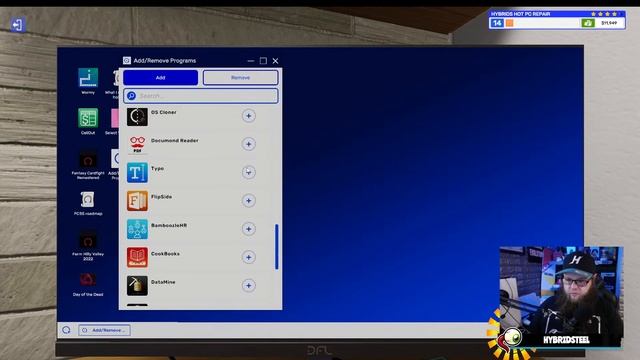Add Documond Reader with its plus button
Image resolution: width=640 pixels, height=360 pixels.
point(249,144)
